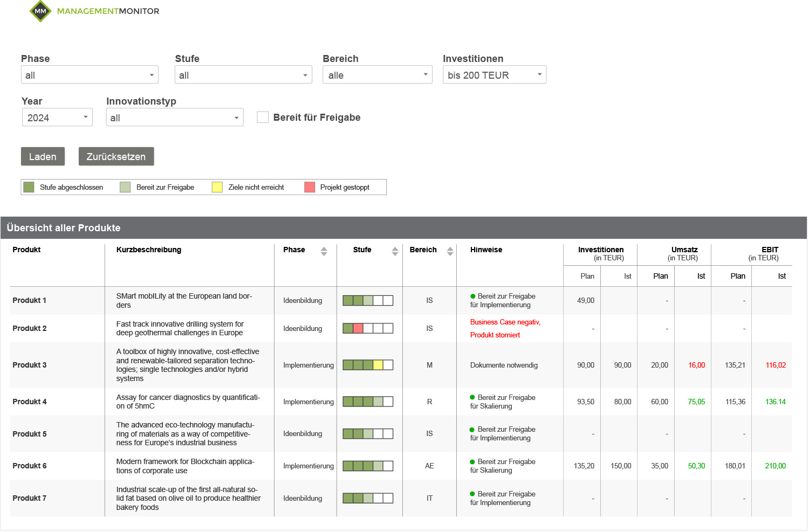Click the Bereich column sort arrows
The width and height of the screenshot is (809, 532).
(450, 251)
